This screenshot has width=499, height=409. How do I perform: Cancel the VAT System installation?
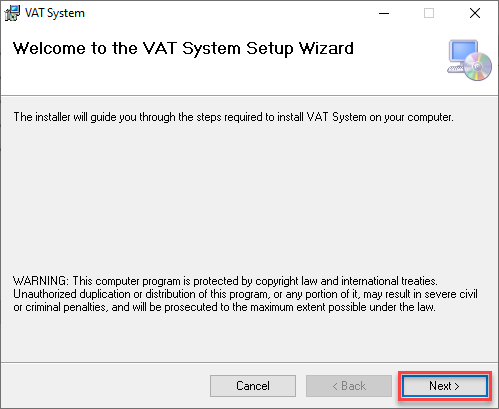253,386
